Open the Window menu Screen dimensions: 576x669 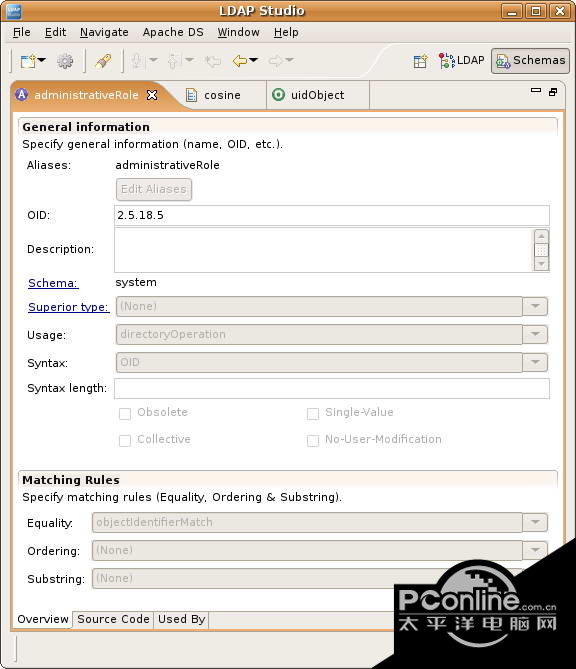(239, 32)
